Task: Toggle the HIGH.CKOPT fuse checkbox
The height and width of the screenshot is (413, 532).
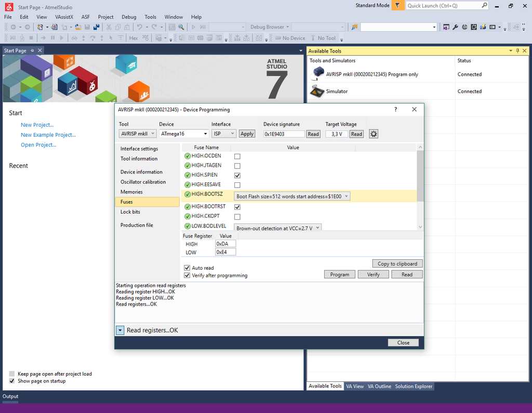Action: point(237,217)
